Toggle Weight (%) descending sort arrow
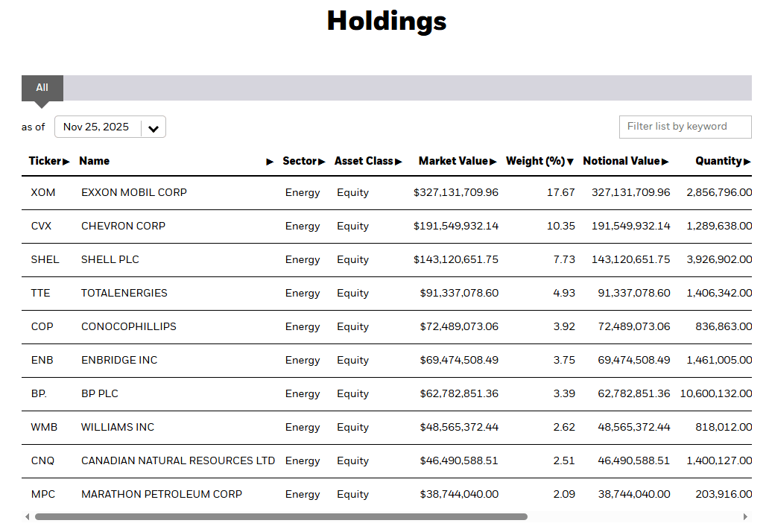 click(x=570, y=162)
